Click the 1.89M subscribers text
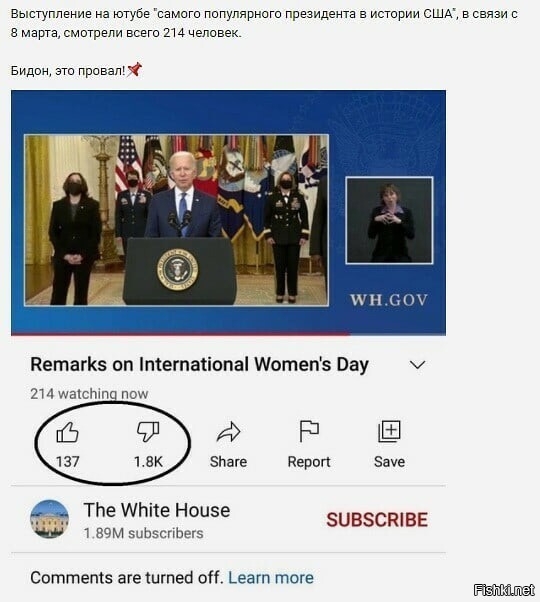540x602 pixels. (x=144, y=533)
